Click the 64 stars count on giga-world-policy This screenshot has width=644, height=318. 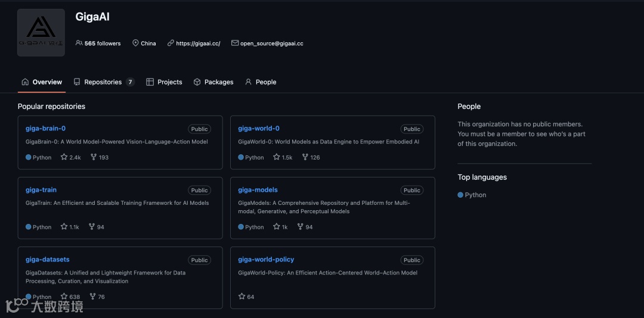(250, 297)
